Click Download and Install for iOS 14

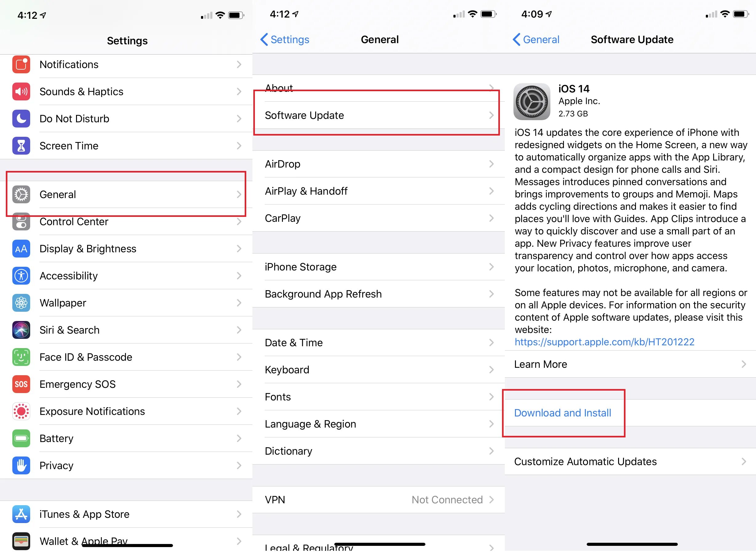(x=562, y=413)
